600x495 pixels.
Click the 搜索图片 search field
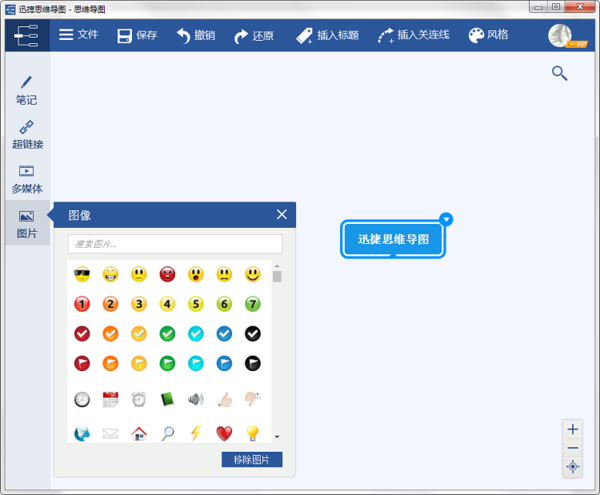[175, 244]
